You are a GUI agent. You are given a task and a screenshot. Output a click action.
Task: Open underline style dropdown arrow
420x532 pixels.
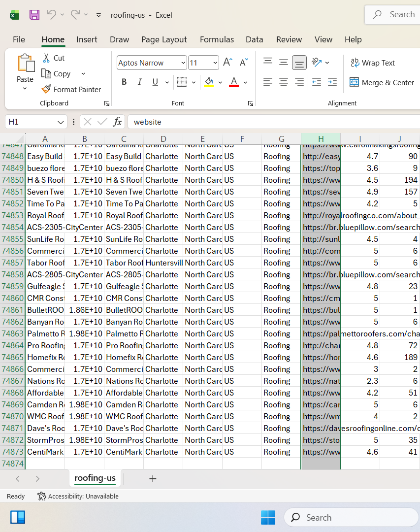[x=167, y=82]
